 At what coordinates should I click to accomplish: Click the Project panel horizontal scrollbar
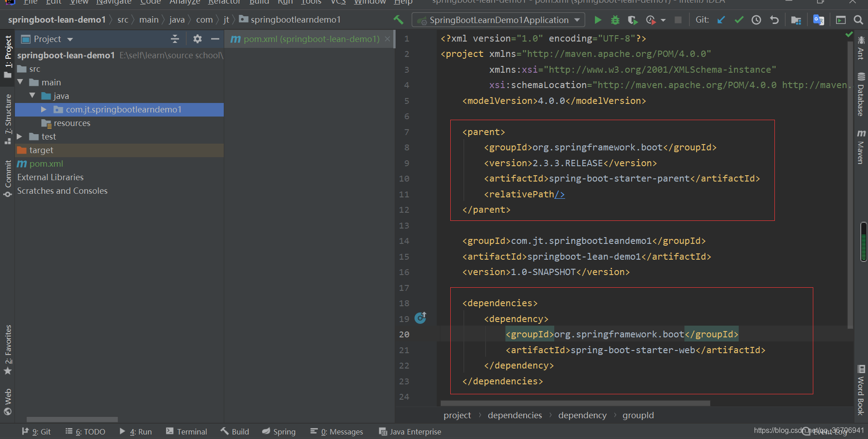[x=72, y=419]
